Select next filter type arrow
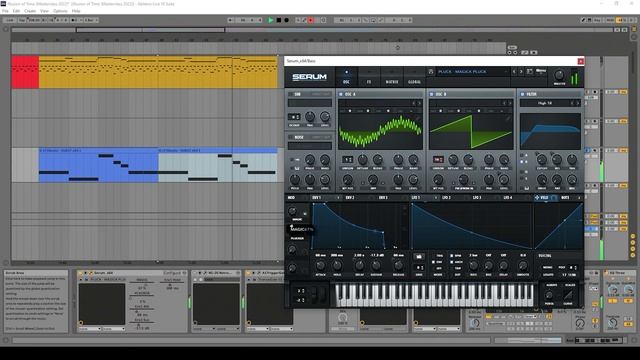Image resolution: width=640 pixels, height=360 pixels. click(x=578, y=103)
